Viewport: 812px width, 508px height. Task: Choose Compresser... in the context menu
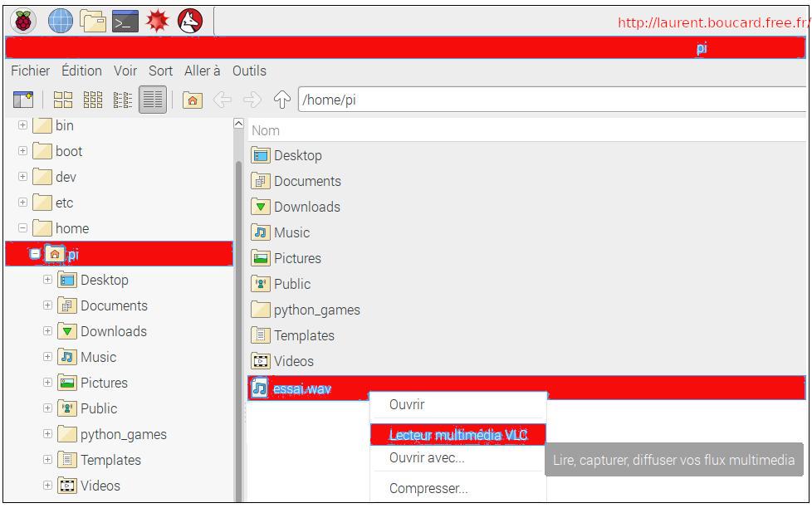(x=458, y=488)
